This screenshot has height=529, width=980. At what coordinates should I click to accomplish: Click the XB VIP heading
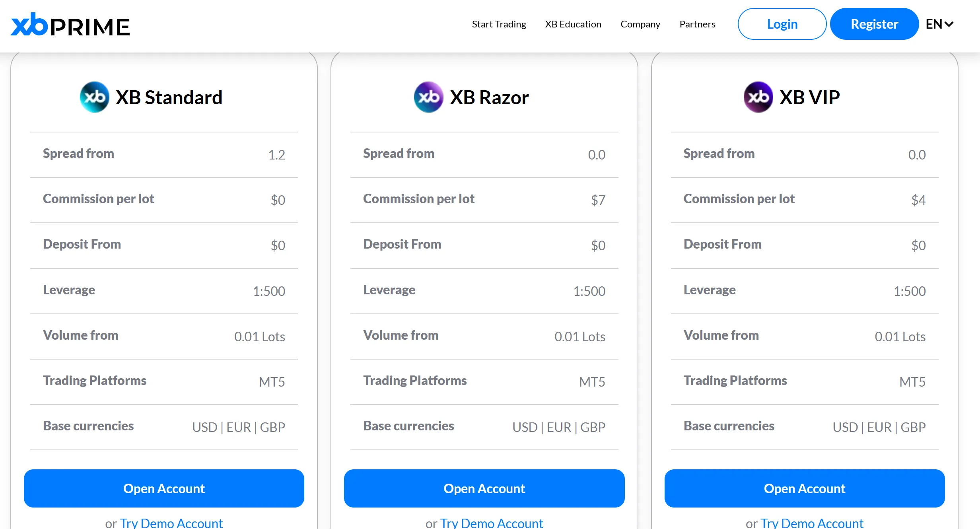(x=810, y=97)
